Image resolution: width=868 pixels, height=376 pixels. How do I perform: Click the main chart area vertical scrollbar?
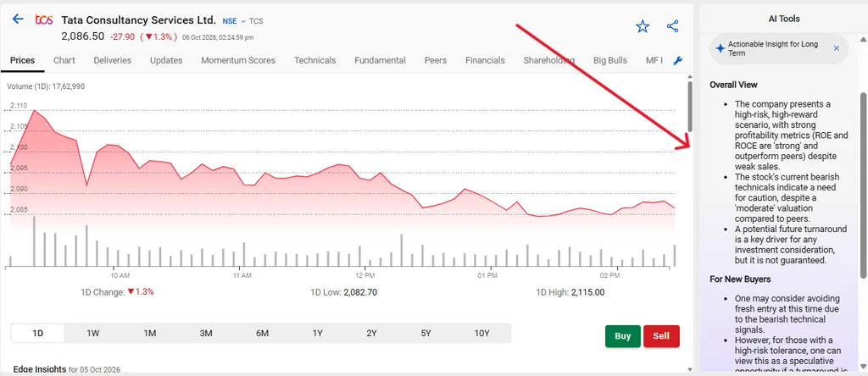point(689,106)
